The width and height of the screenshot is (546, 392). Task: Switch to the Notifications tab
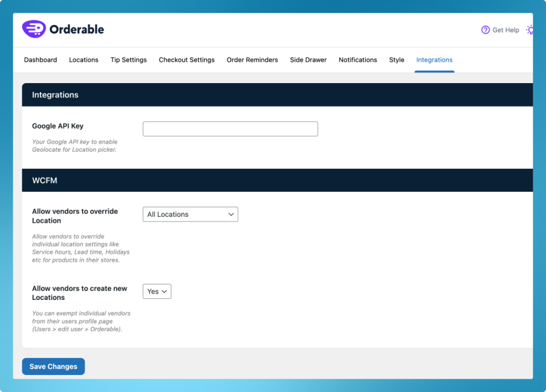358,60
